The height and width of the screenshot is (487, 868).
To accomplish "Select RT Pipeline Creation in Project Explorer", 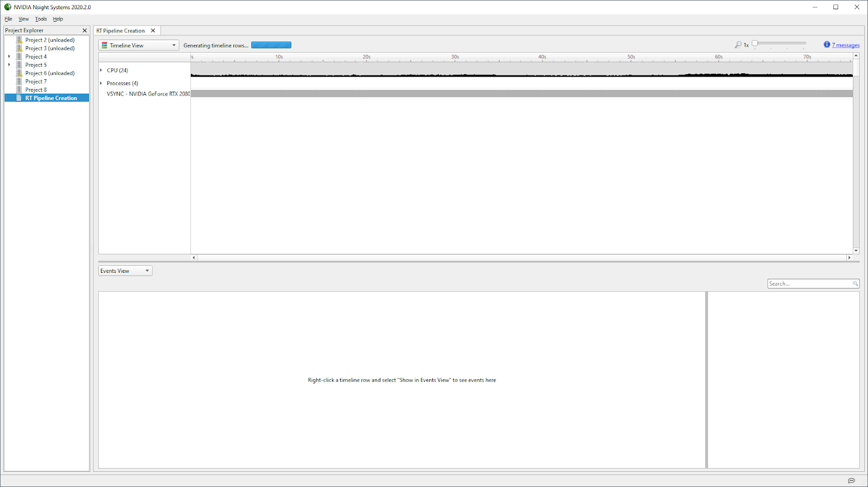I will click(x=51, y=98).
